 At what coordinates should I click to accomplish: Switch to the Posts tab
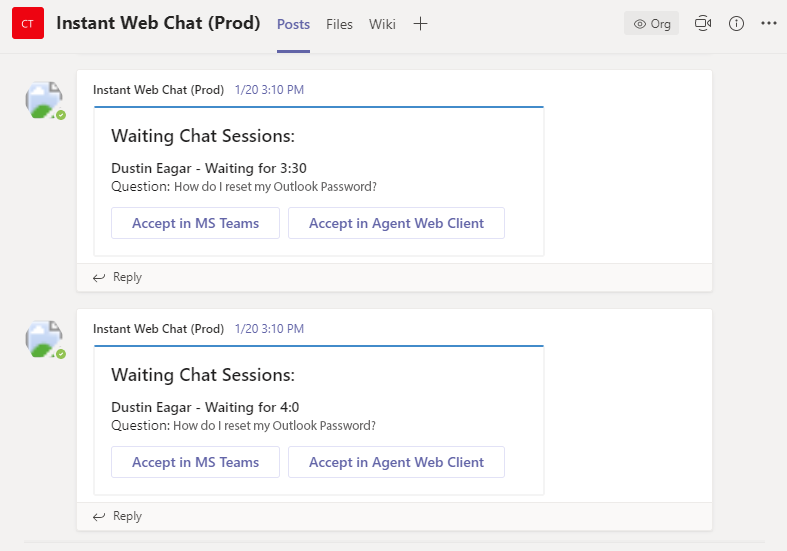[x=293, y=24]
